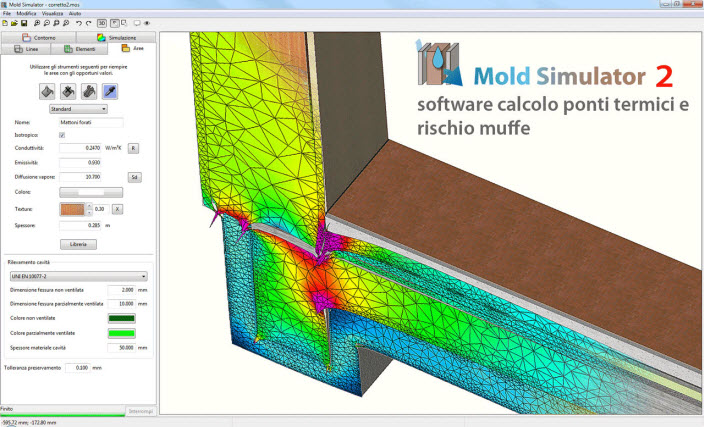Click the Mold Simulator title bar icon
The image size is (704, 427).
coord(4,4)
